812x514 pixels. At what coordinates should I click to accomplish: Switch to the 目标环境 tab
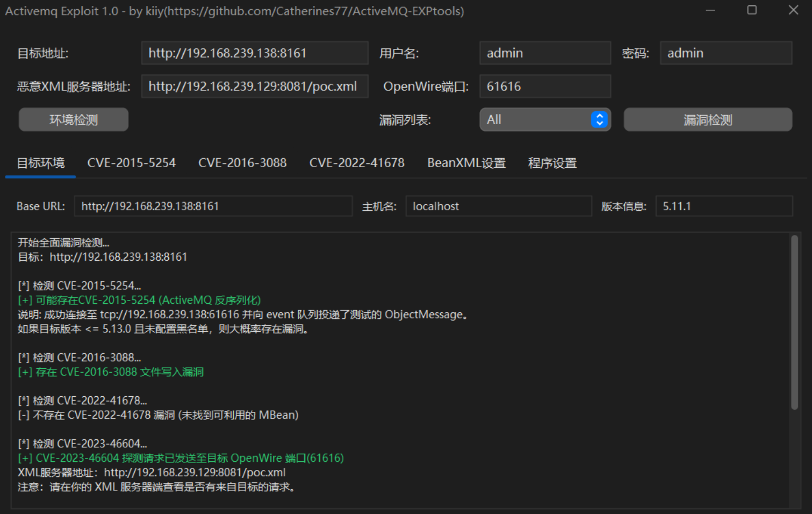(40, 163)
